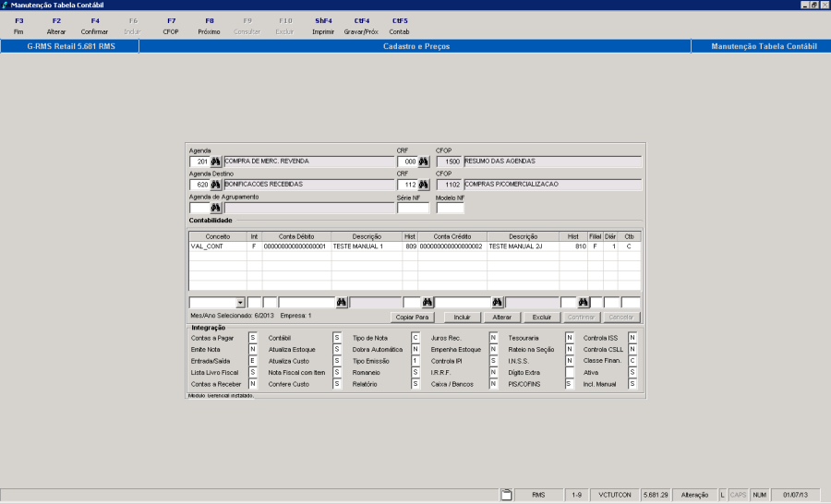
Task: Choose F2 Alterar toolbar command
Action: (x=56, y=26)
